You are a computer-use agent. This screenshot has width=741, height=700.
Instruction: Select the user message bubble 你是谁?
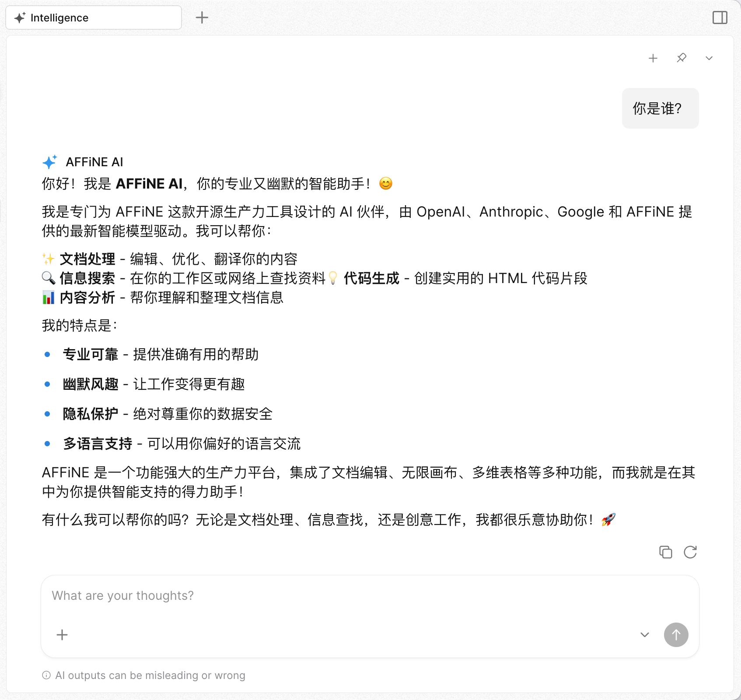[x=660, y=108]
